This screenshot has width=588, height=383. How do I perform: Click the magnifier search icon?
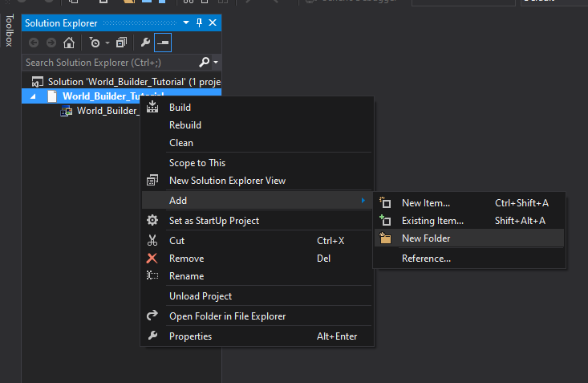[205, 62]
